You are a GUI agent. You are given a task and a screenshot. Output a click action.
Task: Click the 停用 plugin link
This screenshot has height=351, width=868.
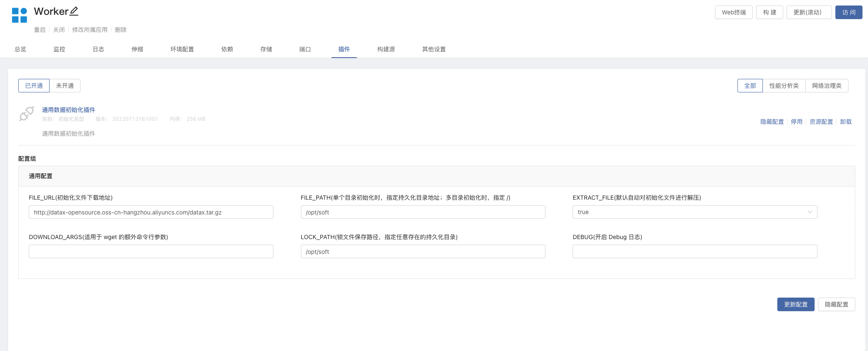click(796, 122)
